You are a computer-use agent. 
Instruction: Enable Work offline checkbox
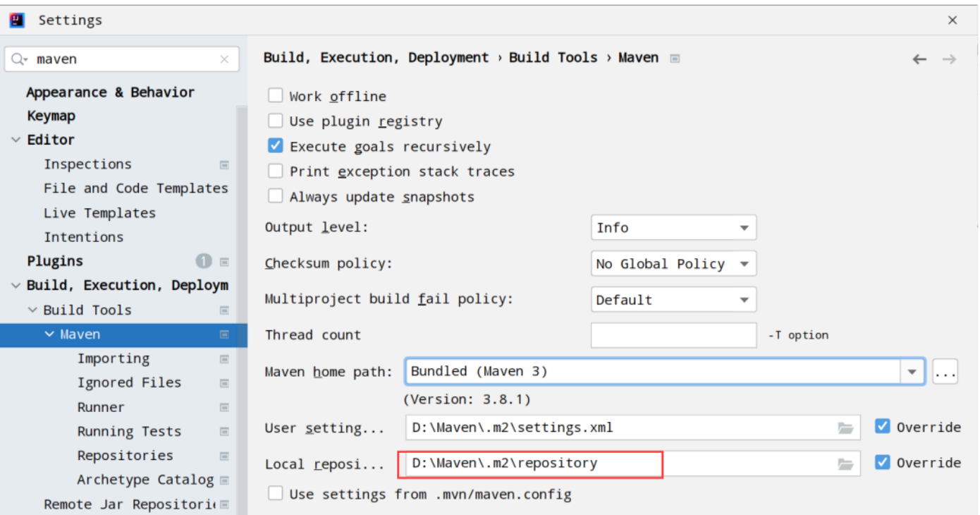(275, 95)
